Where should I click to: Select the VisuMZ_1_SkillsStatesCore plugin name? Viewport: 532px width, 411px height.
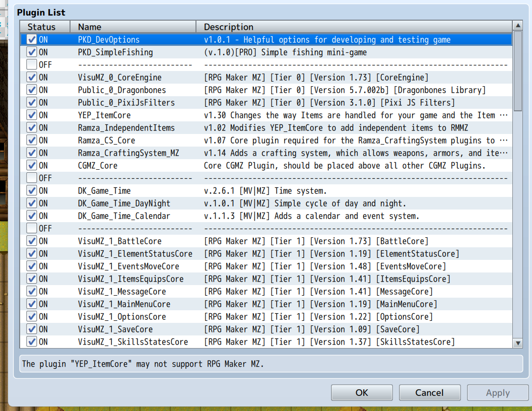click(x=133, y=342)
